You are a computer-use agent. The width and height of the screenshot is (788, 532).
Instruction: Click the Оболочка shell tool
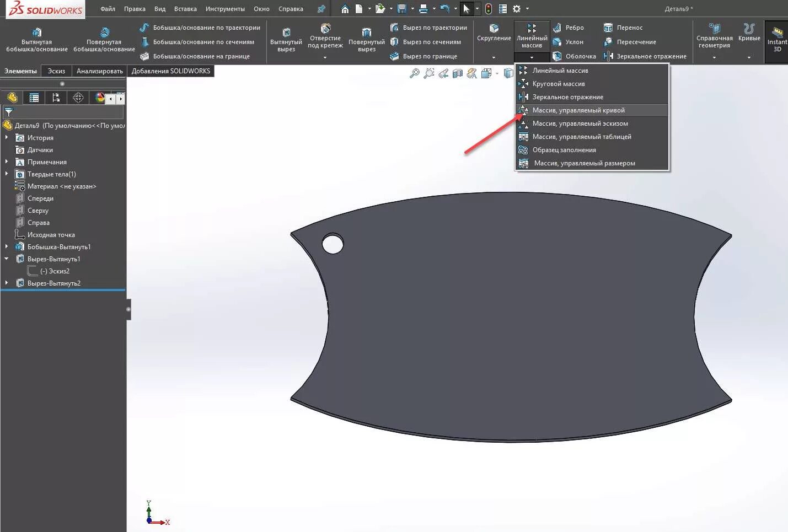(575, 56)
